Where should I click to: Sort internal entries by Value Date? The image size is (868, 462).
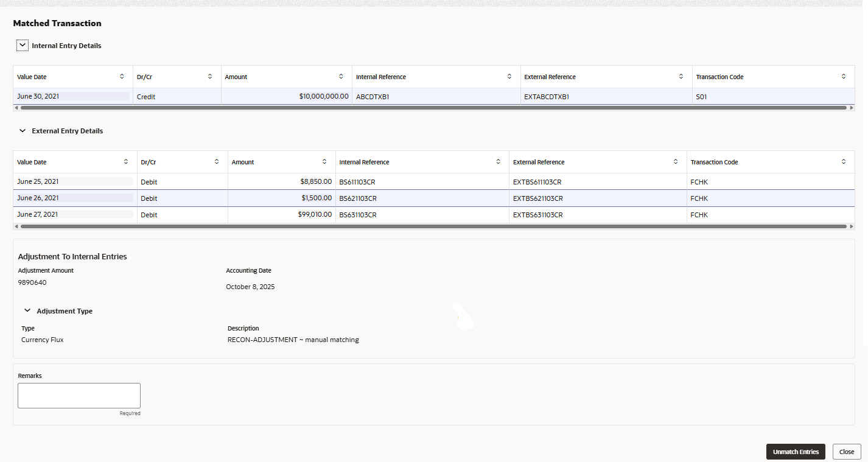pos(122,77)
